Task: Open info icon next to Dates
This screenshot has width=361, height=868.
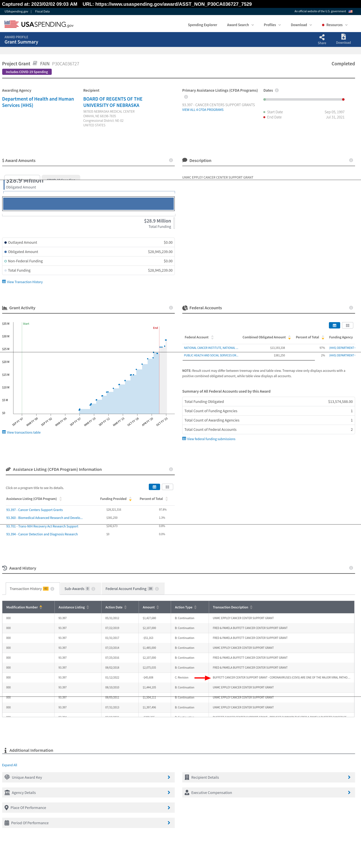Action: (277, 90)
